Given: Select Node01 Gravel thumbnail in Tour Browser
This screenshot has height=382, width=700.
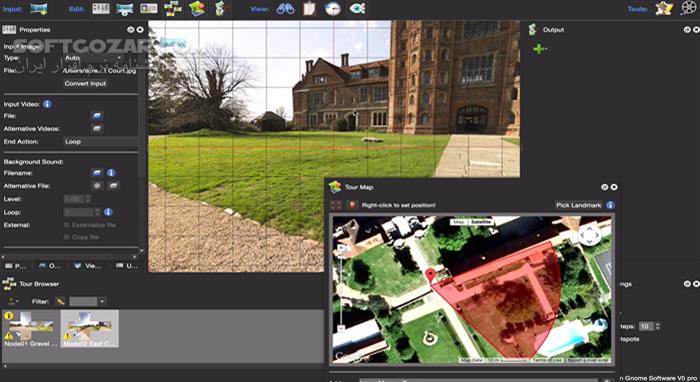Looking at the screenshot, I should (31, 329).
